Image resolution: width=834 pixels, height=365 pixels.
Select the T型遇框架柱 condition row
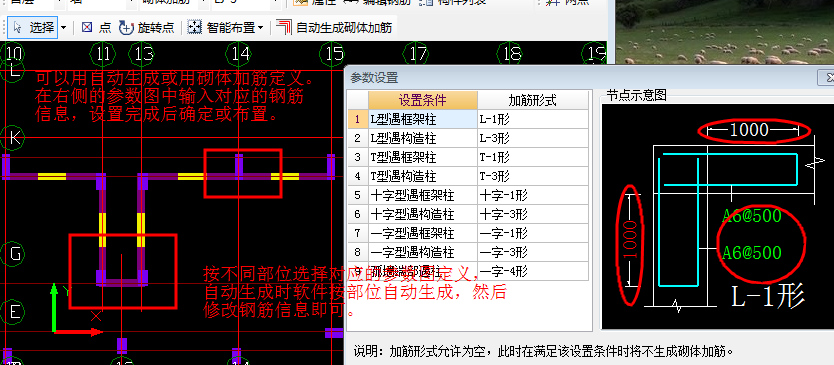(x=423, y=157)
